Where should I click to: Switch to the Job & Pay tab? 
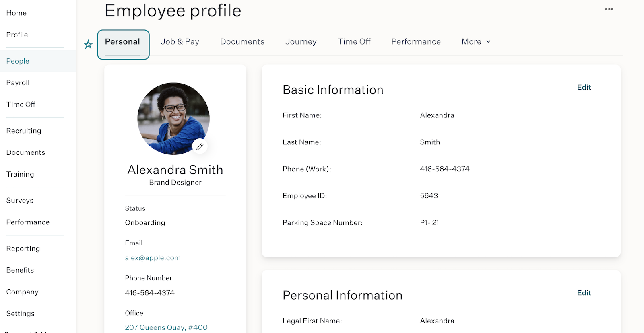[x=180, y=42]
